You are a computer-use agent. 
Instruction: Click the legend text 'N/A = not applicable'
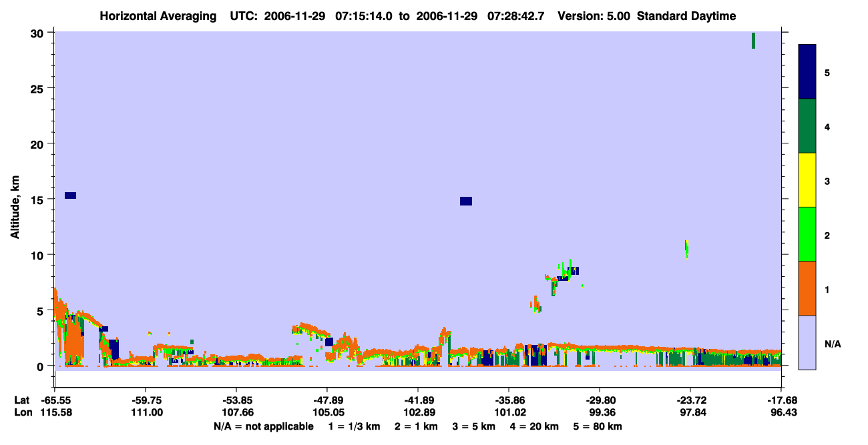pyautogui.click(x=263, y=426)
